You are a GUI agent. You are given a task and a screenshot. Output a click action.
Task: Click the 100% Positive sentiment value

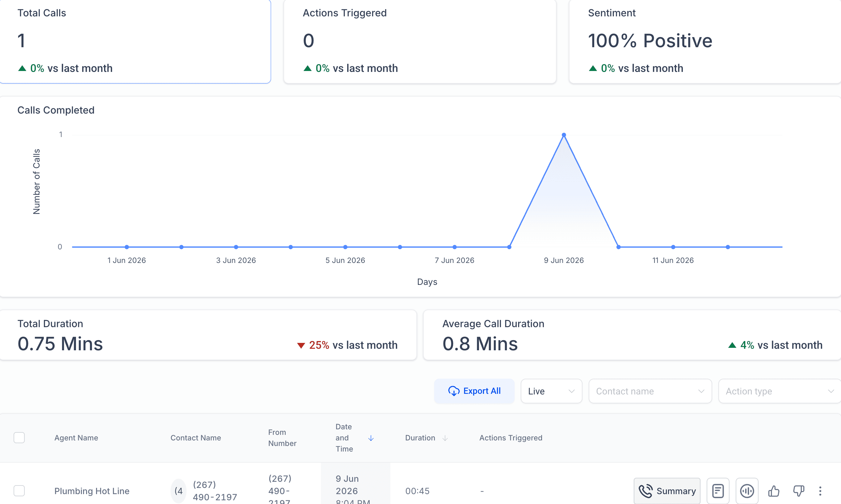click(x=650, y=41)
